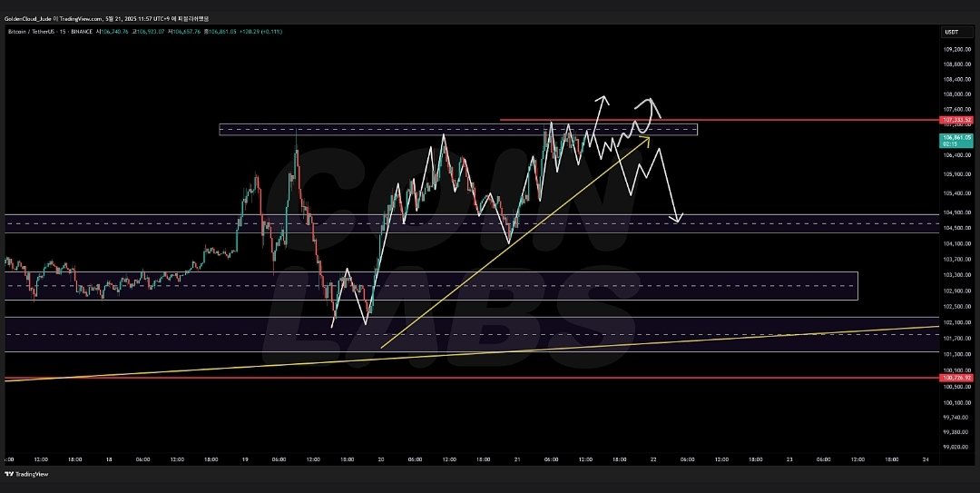Click the 102,900.00 price axis label
The image size is (980, 493).
pyautogui.click(x=957, y=291)
